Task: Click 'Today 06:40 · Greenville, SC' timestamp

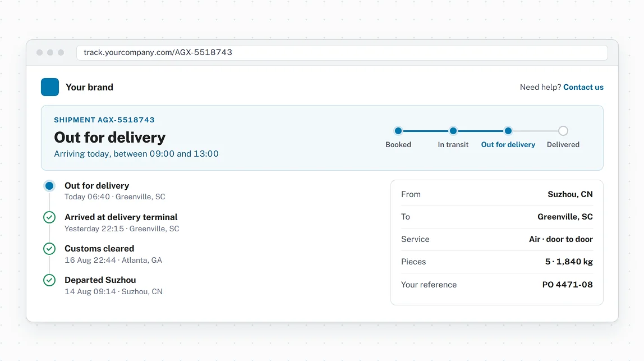Action: click(115, 197)
